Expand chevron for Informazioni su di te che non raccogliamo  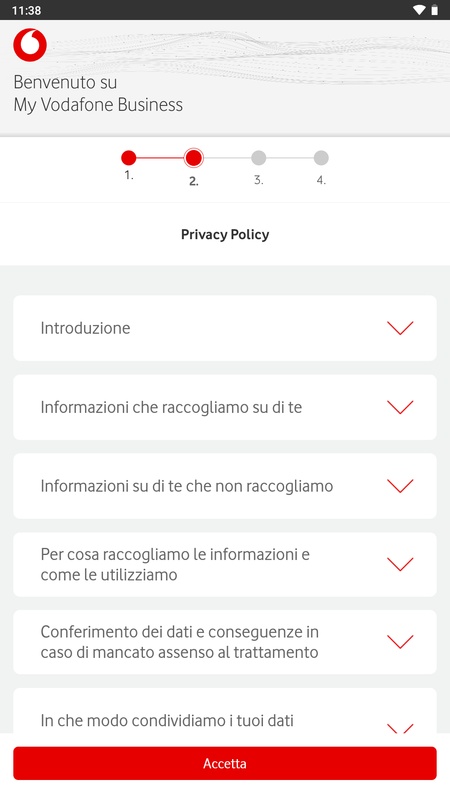pyautogui.click(x=400, y=486)
